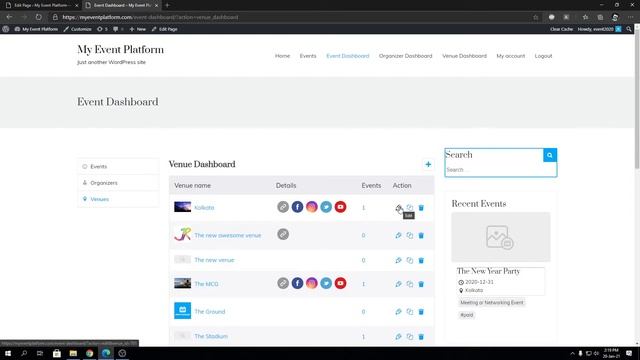Duplicate The Stadium venue

click(x=409, y=337)
